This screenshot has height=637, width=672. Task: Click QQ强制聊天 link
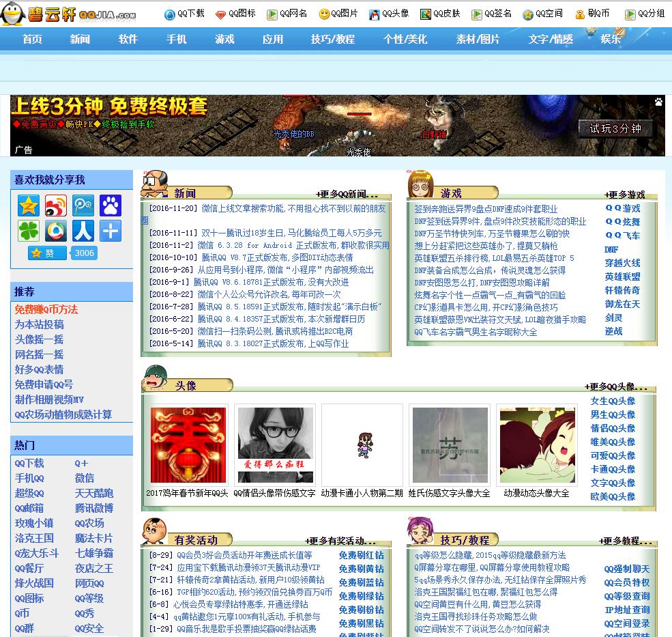pyautogui.click(x=627, y=569)
